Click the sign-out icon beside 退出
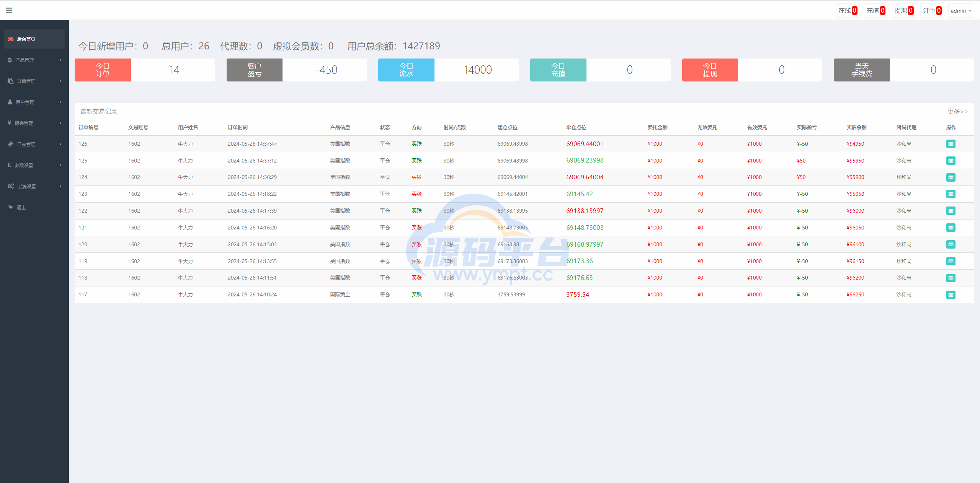Viewport: 980px width, 483px height. tap(10, 207)
